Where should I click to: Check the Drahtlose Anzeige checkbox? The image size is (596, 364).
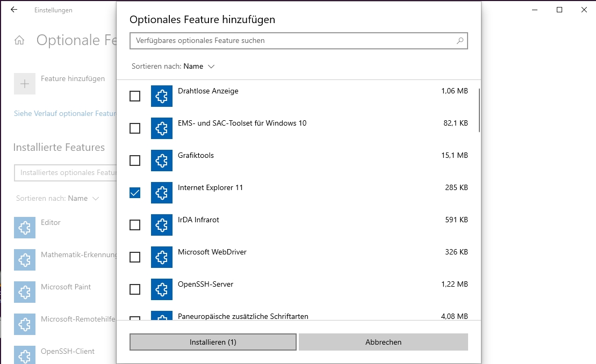[x=135, y=96]
